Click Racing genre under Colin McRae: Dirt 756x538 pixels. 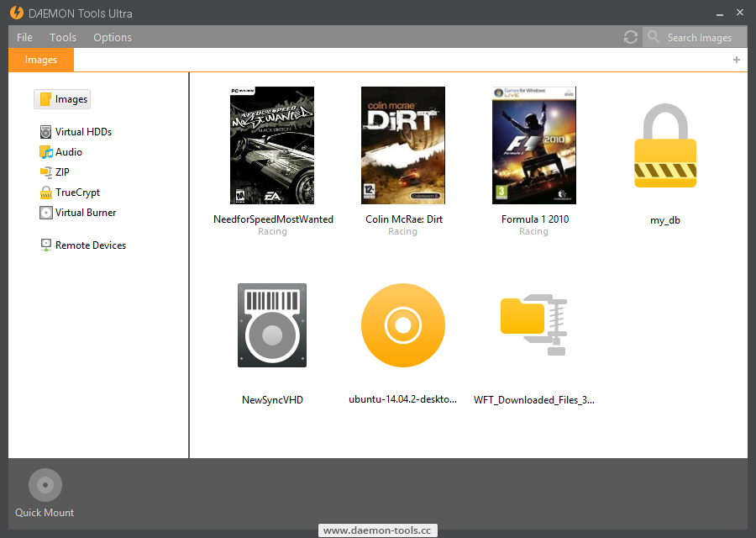coord(403,232)
